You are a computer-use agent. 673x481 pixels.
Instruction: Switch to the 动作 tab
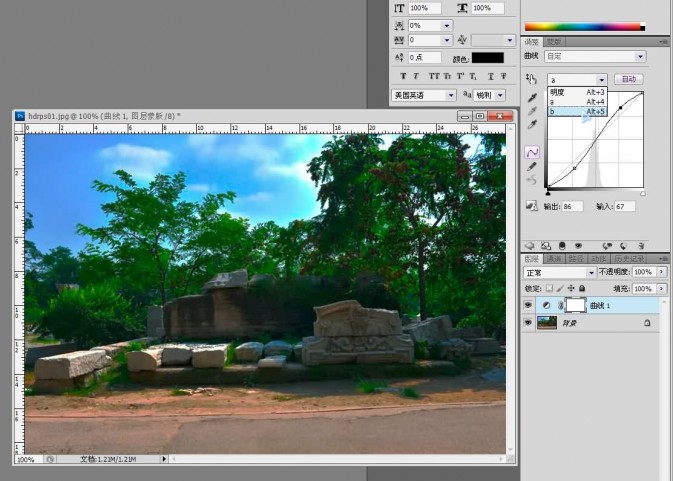tap(598, 259)
